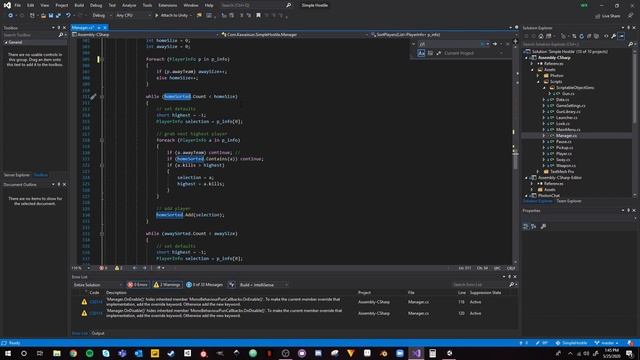The image size is (640, 360).
Task: Open the Debug menu
Action: [96, 5]
